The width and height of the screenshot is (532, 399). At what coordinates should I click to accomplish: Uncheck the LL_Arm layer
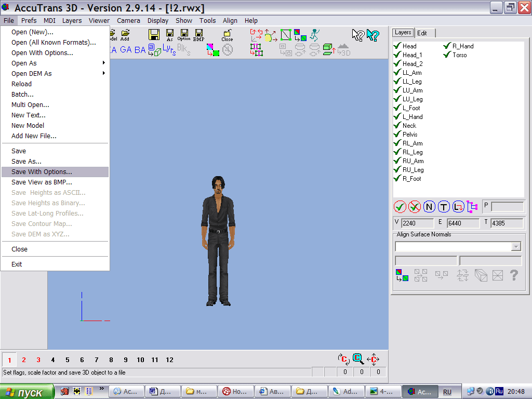(x=397, y=72)
